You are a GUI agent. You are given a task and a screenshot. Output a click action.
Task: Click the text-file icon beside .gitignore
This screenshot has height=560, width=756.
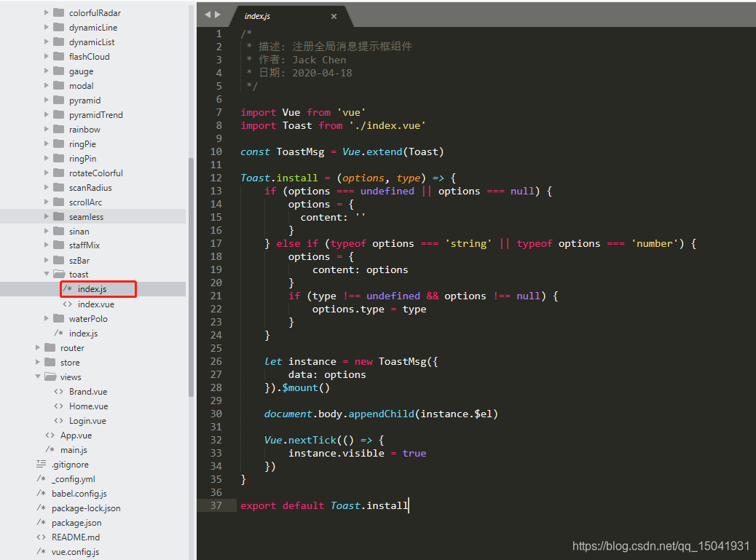point(42,464)
